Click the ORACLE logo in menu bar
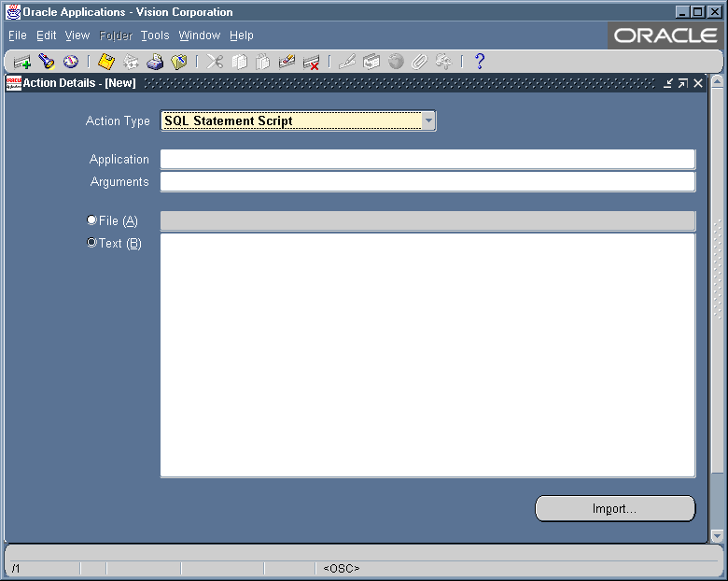The height and width of the screenshot is (581, 728). click(665, 35)
